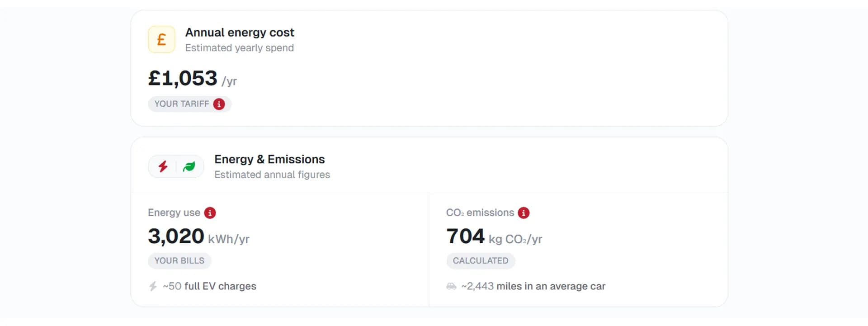Click the pound sterling icon
Viewport: 868px width, 326px height.
[161, 39]
